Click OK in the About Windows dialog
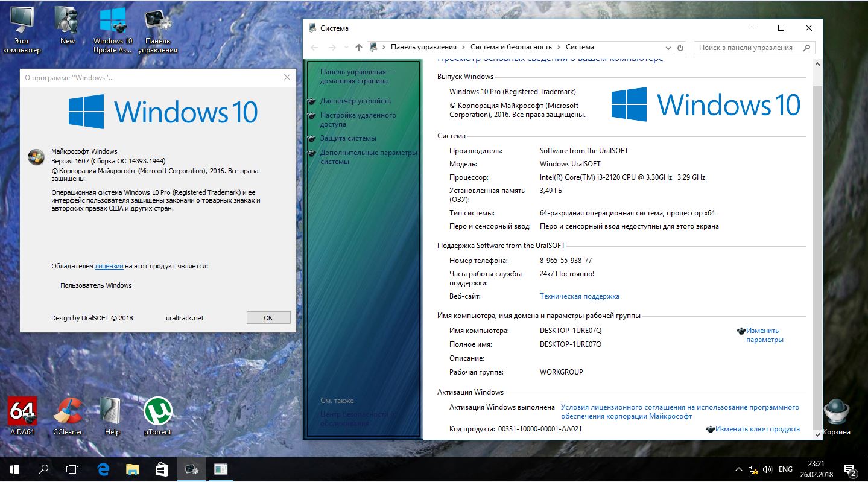This screenshot has height=482, width=868. (268, 318)
